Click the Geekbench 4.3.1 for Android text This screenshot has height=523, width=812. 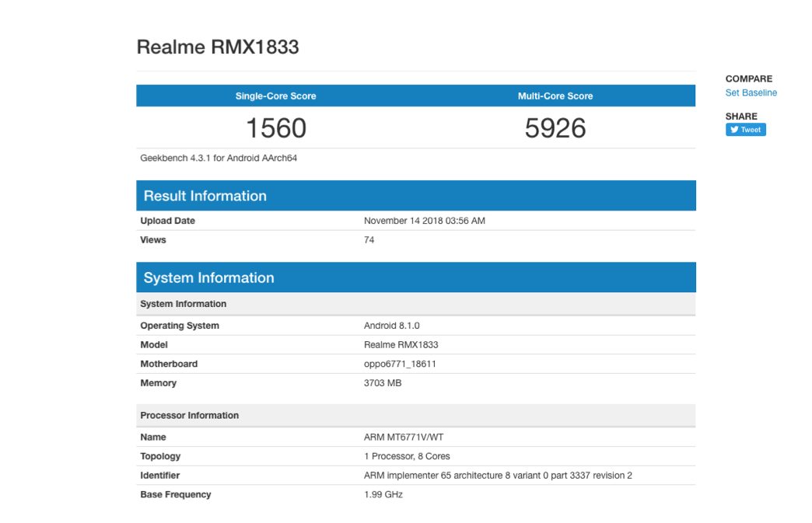[219, 158]
